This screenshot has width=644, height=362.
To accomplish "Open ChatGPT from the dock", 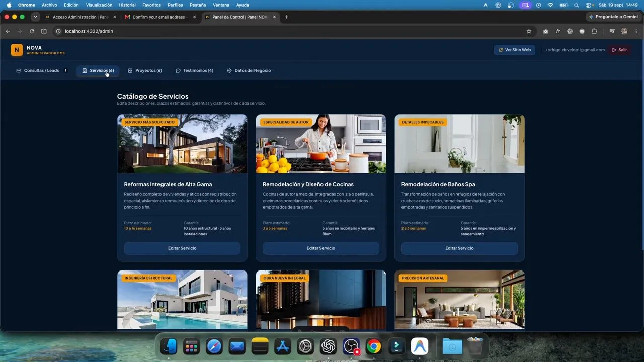I will click(328, 346).
